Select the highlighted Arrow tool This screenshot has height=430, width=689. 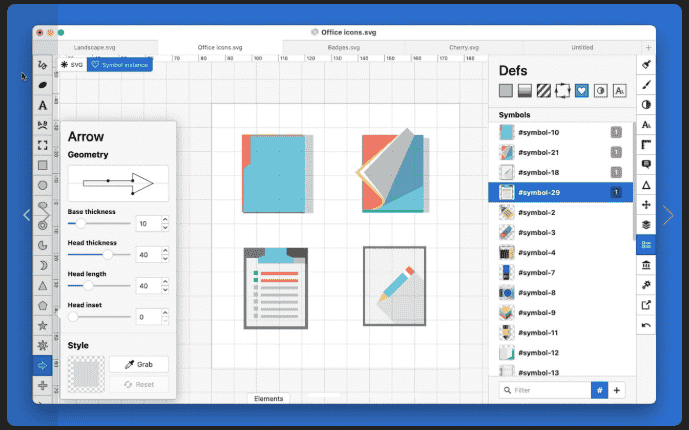(42, 365)
